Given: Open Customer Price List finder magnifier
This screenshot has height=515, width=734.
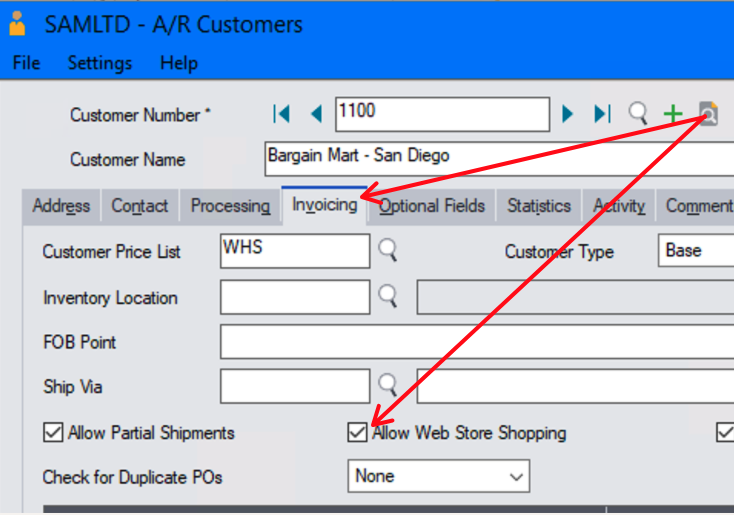Looking at the screenshot, I should (387, 249).
